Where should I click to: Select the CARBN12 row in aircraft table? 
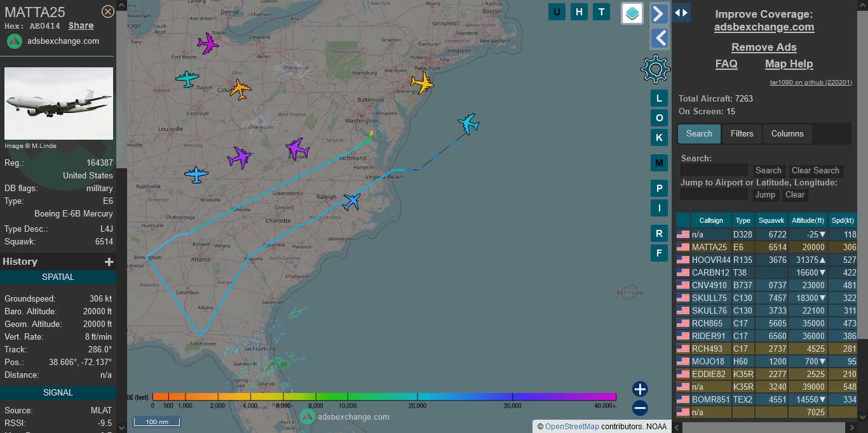pos(766,272)
